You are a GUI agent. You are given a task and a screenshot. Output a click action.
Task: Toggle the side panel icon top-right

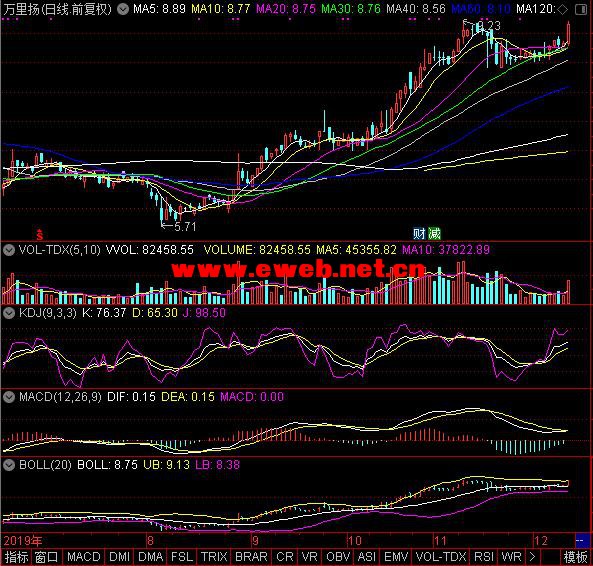pyautogui.click(x=581, y=9)
